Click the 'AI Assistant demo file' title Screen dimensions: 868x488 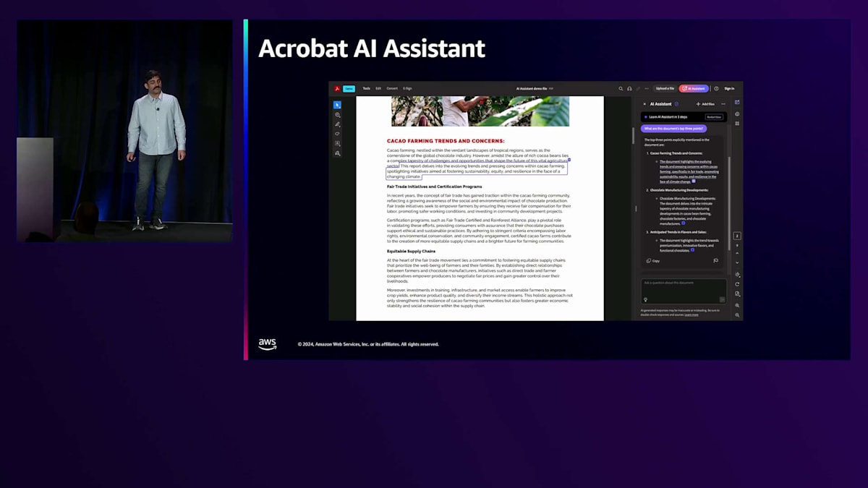point(532,88)
